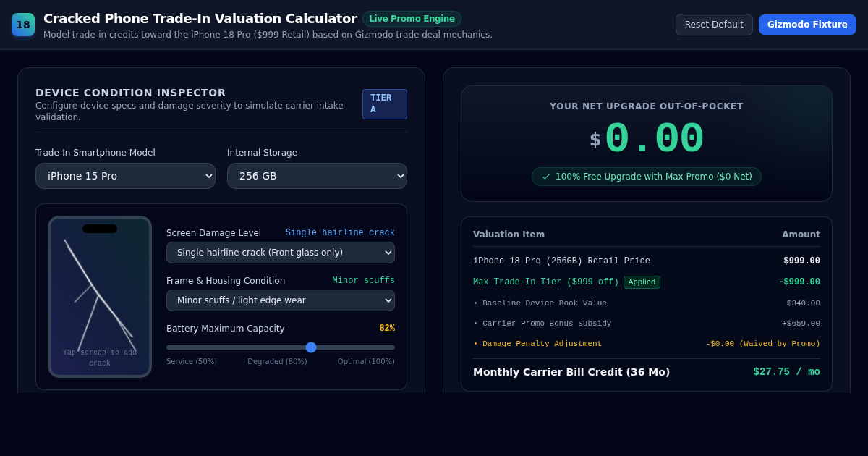Click the 100% Free Upgrade with Max Promo pill
The height and width of the screenshot is (456, 868).
coord(647,177)
